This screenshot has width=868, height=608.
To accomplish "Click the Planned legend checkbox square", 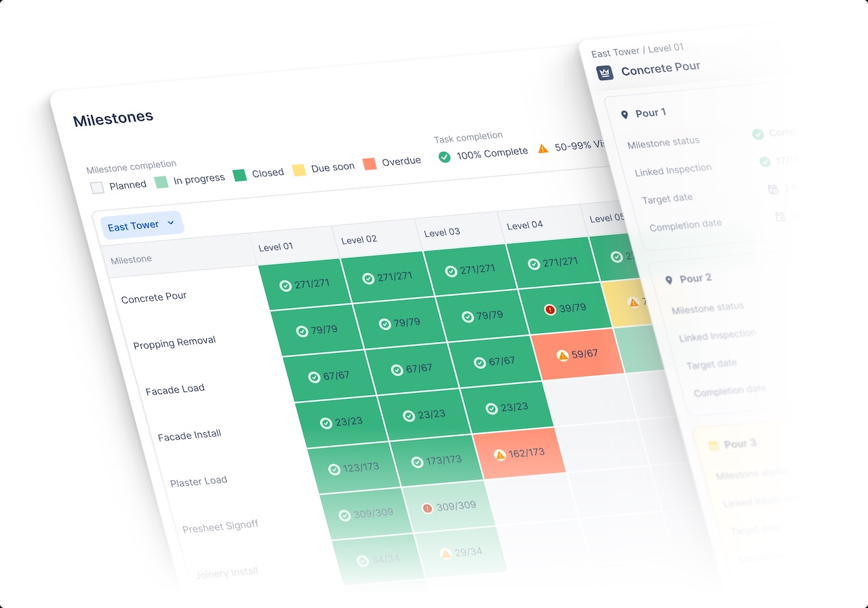I will click(98, 187).
